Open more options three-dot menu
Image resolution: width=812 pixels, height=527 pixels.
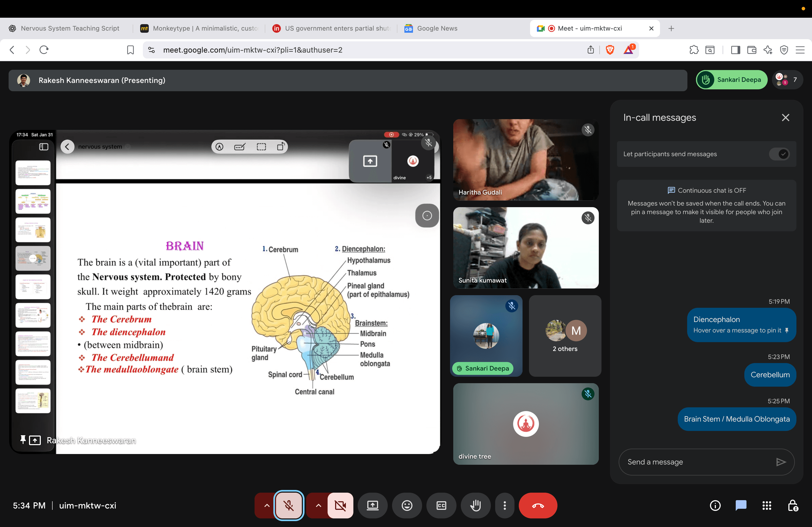click(505, 505)
